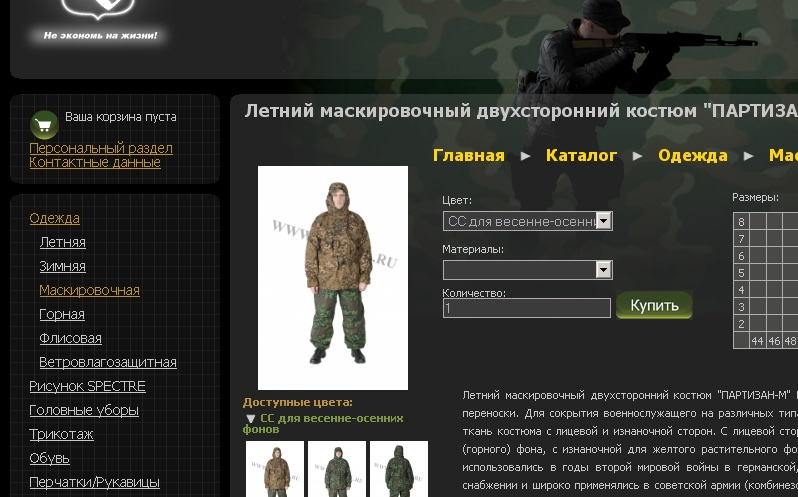This screenshot has width=798, height=497.
Task: Click size 44 column header in table
Action: (757, 341)
